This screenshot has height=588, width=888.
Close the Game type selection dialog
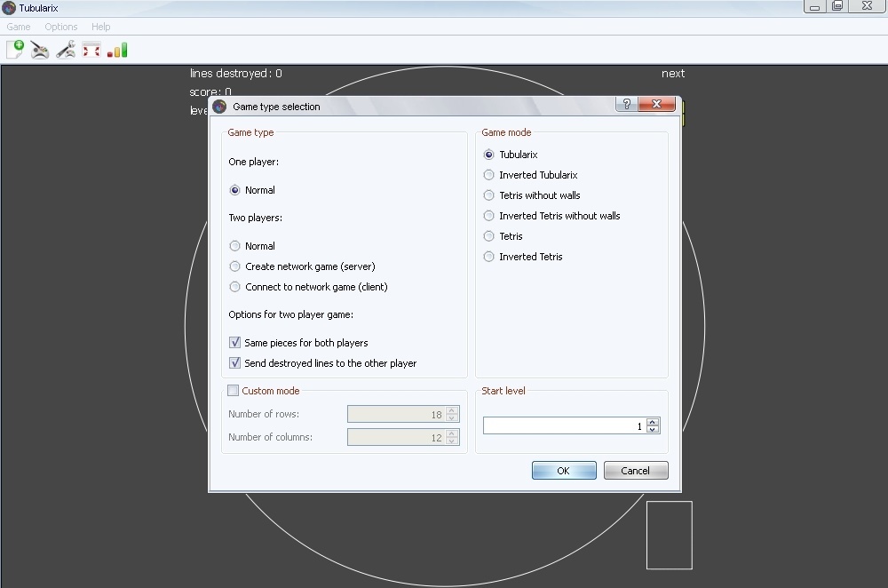[x=656, y=104]
